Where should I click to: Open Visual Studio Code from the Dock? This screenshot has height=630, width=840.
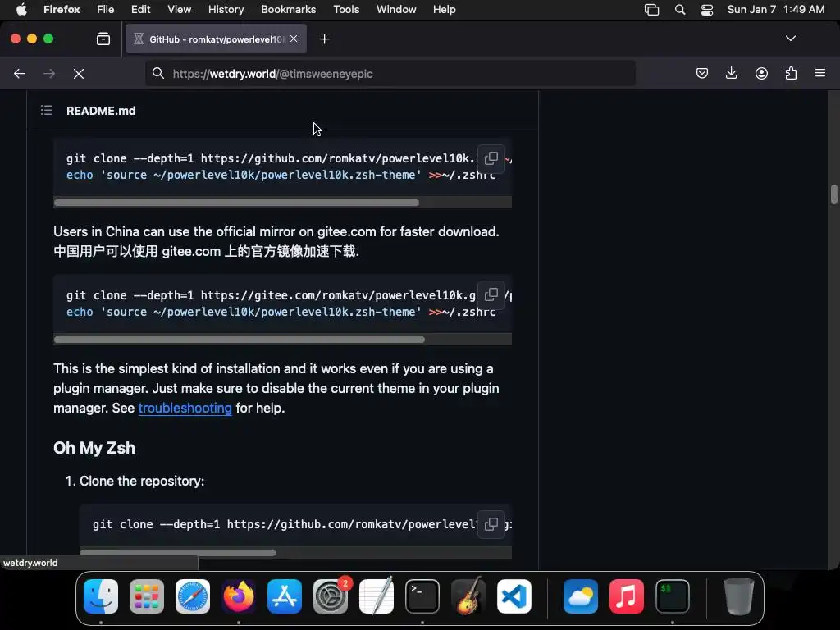pyautogui.click(x=514, y=596)
